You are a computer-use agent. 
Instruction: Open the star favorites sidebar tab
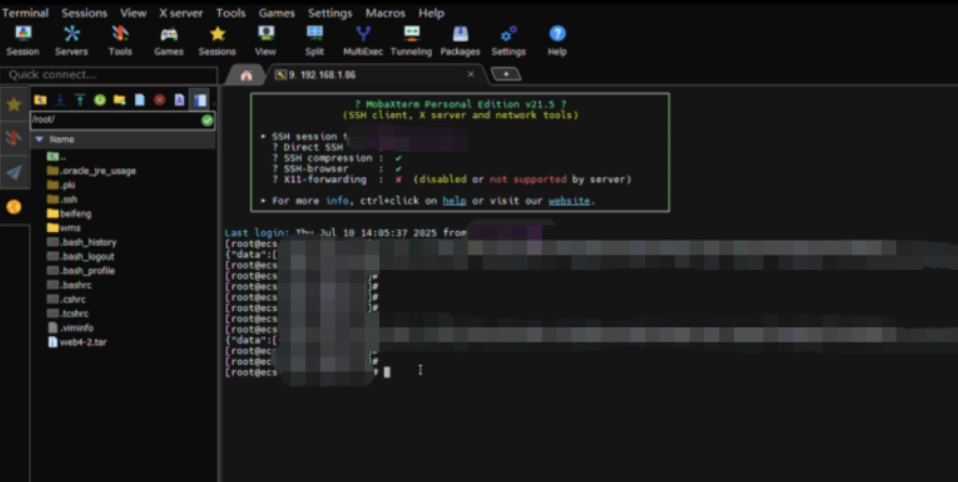coord(14,104)
